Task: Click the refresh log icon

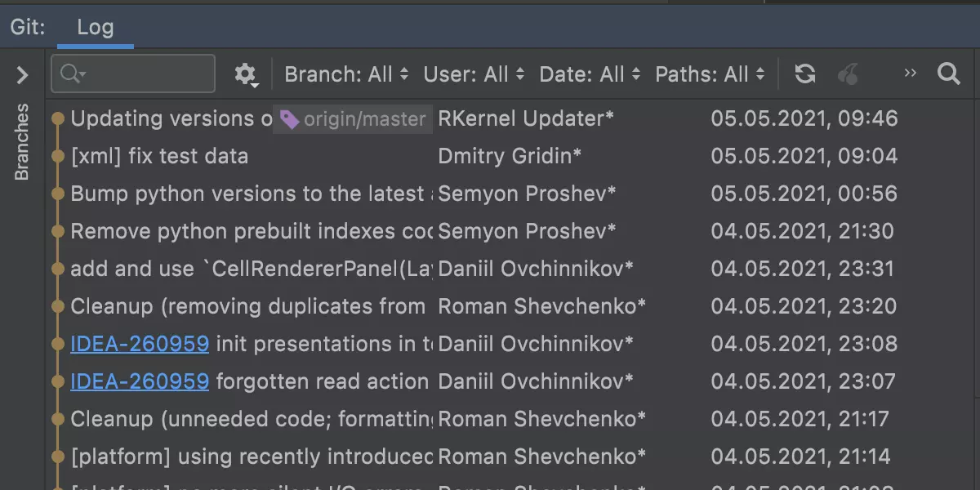Action: pos(805,74)
